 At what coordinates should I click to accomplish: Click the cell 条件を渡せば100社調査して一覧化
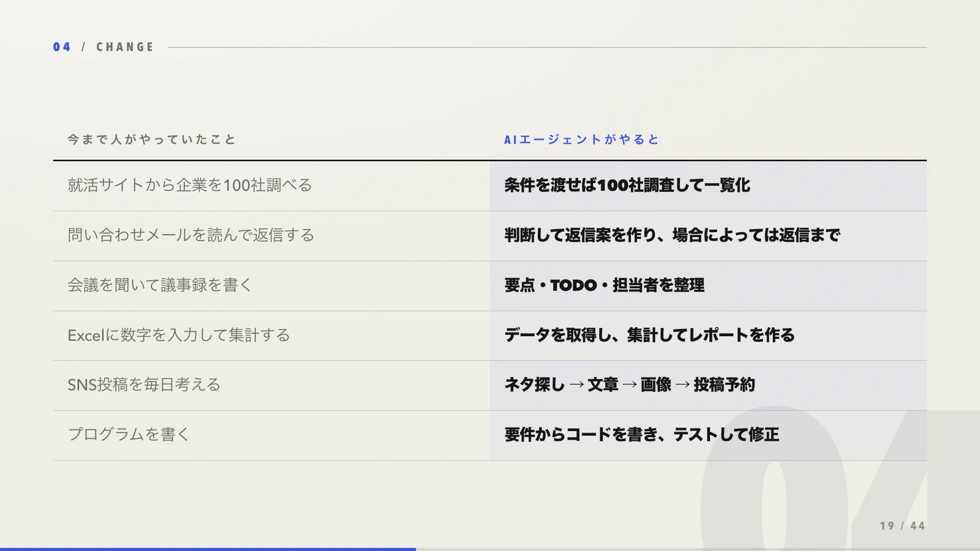coord(708,186)
